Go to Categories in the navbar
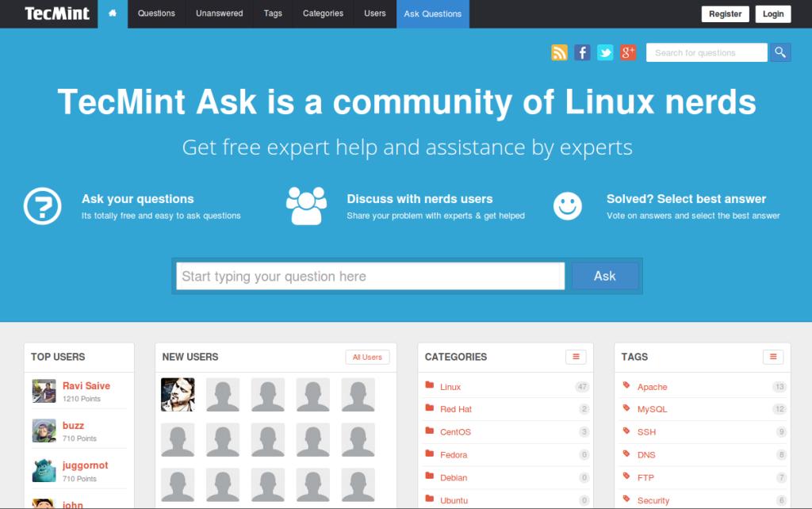The width and height of the screenshot is (812, 509). pyautogui.click(x=324, y=13)
